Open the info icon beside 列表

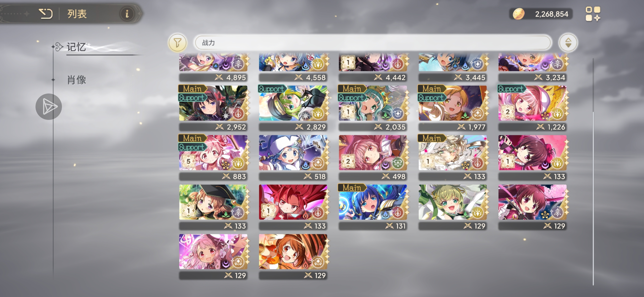(127, 14)
